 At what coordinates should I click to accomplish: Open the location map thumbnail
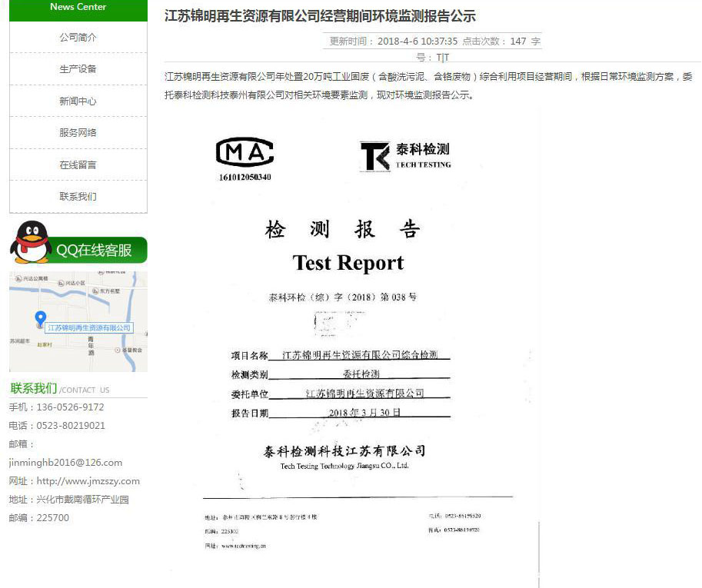click(78, 321)
